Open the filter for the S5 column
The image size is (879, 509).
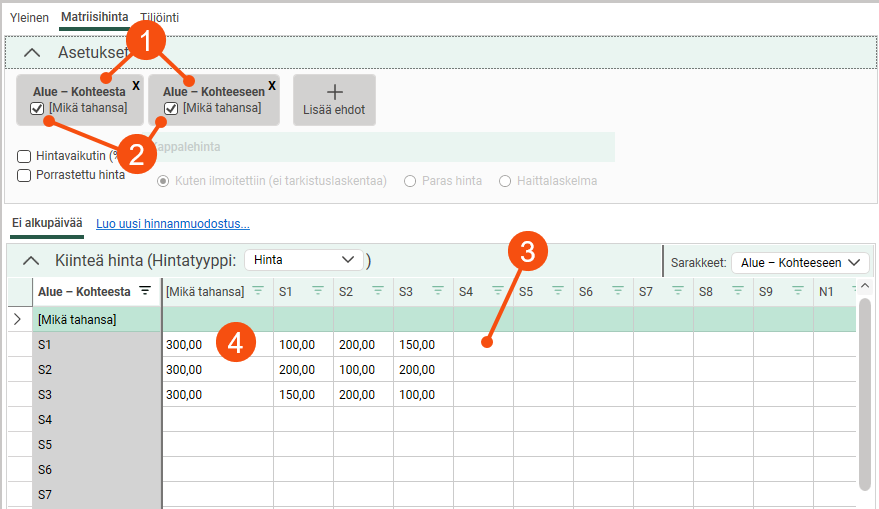(x=558, y=291)
